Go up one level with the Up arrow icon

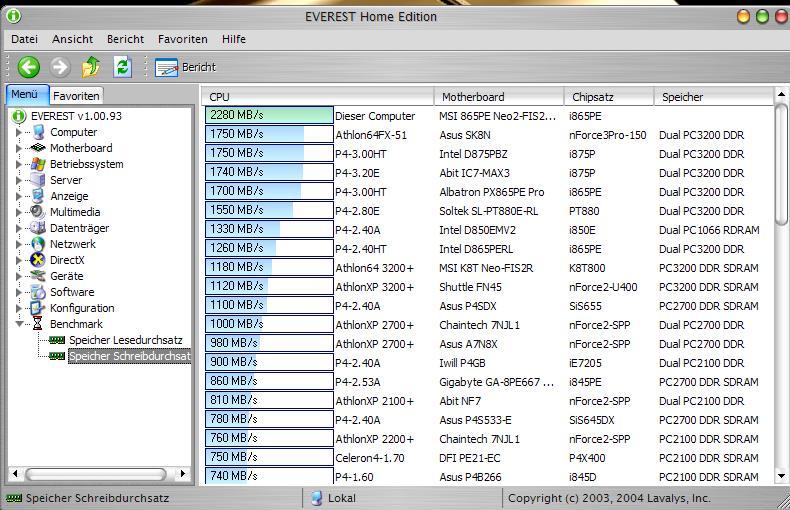tap(91, 67)
